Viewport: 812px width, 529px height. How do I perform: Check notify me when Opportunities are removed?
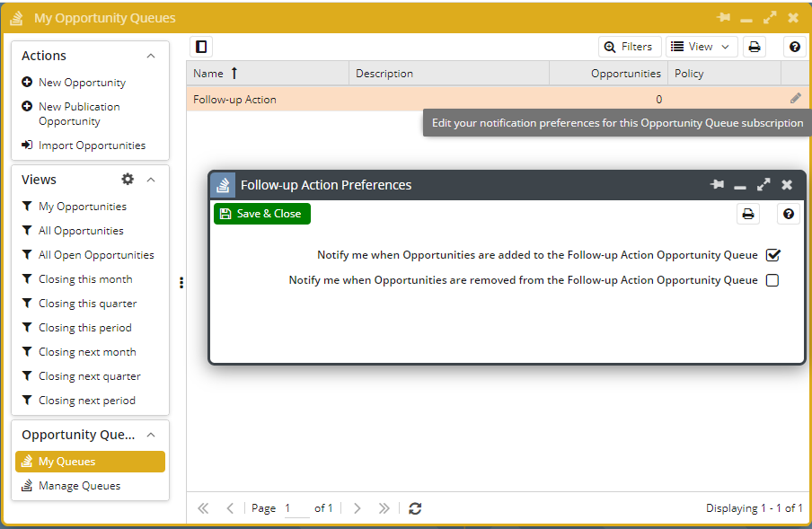click(773, 279)
